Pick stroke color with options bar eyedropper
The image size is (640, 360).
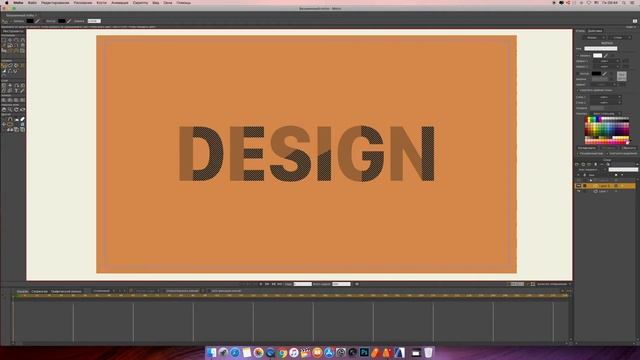(69, 21)
